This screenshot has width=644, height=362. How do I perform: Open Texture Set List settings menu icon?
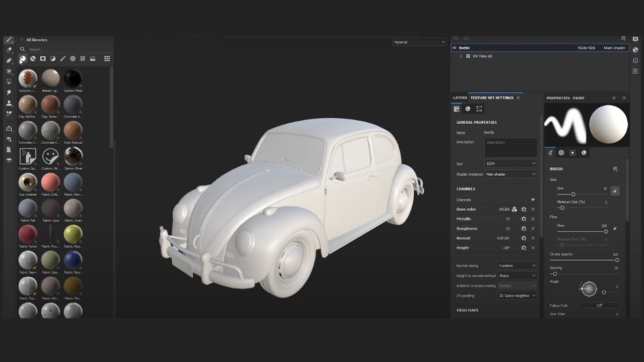click(x=623, y=38)
